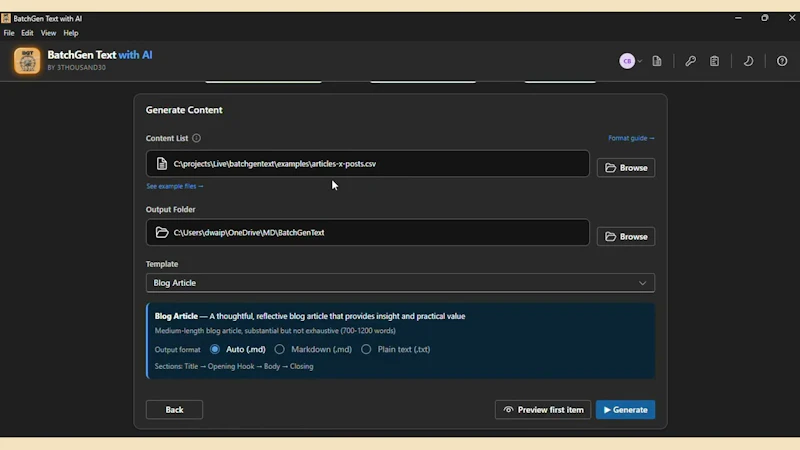Open the Help menu
This screenshot has height=450, width=800.
click(71, 33)
